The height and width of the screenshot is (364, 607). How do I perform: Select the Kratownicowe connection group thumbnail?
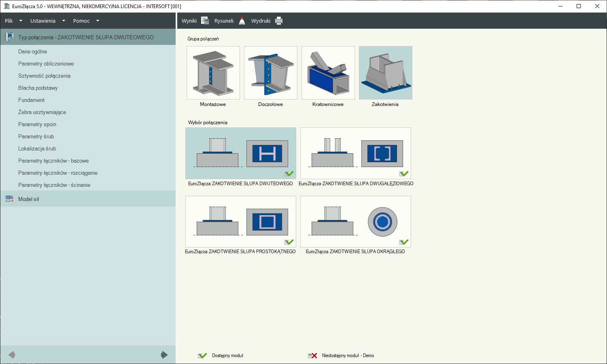(328, 73)
